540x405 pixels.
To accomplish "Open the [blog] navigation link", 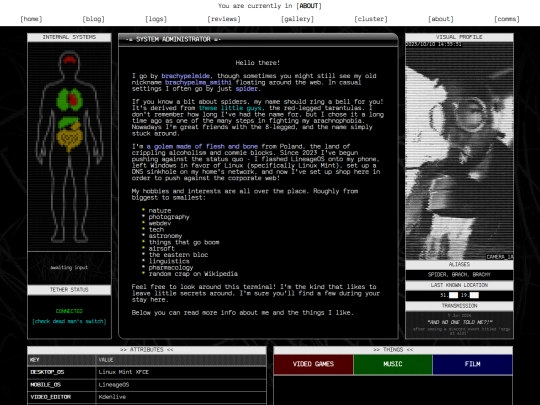I will pyautogui.click(x=93, y=19).
